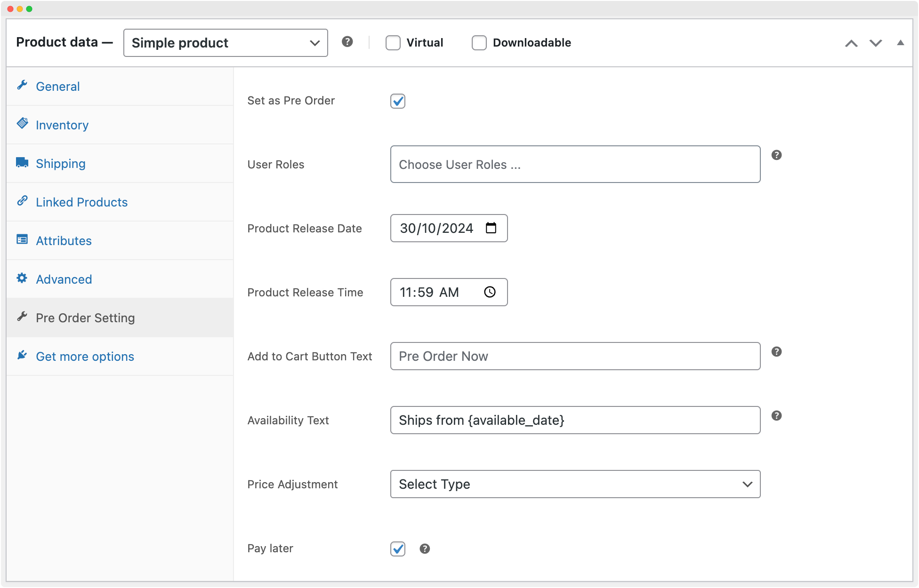This screenshot has width=919, height=588.
Task: Click the help icon beside User Roles
Action: point(777,155)
